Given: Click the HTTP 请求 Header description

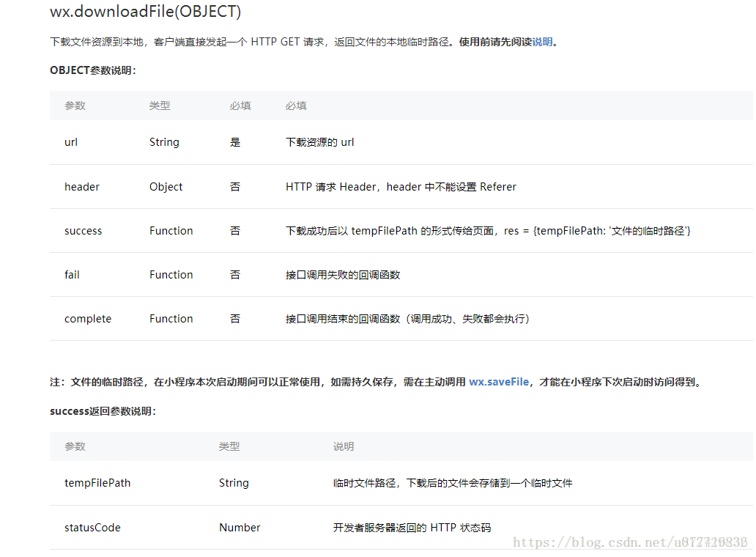Looking at the screenshot, I should (401, 187).
